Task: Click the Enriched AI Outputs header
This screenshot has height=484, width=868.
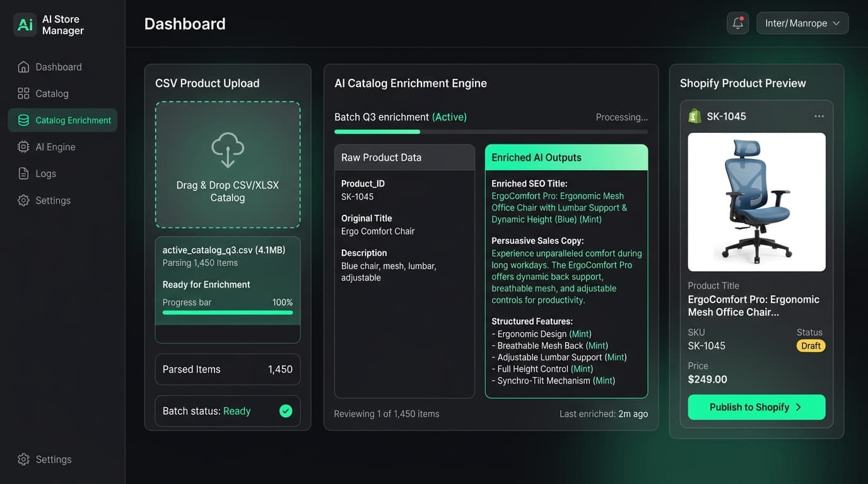Action: coord(566,158)
